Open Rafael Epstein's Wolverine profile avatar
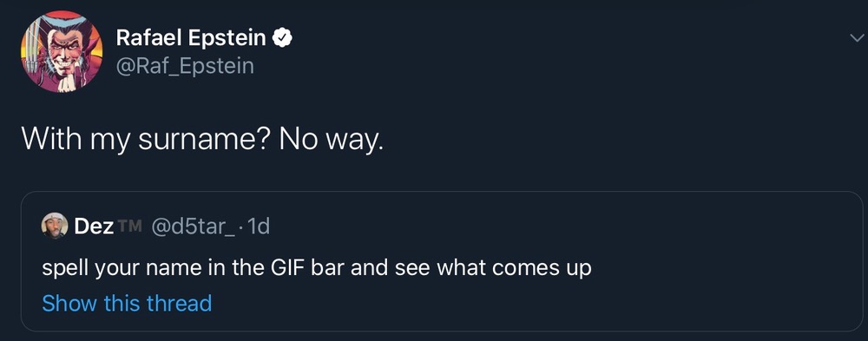 [x=62, y=51]
